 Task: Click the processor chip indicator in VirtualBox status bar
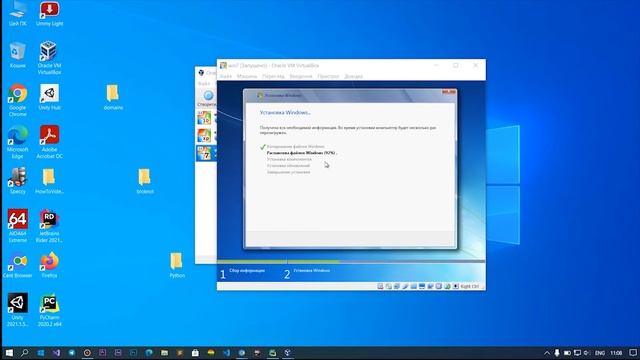pos(439,286)
